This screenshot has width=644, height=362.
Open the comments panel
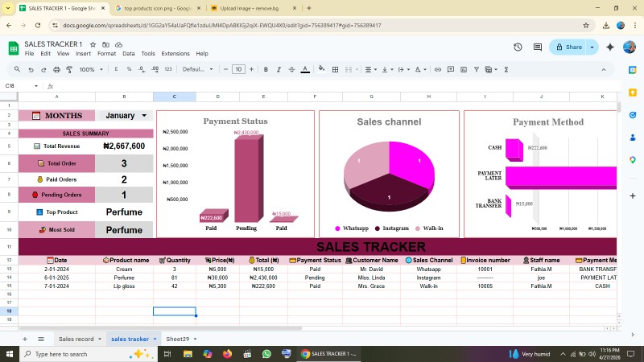[x=537, y=47]
